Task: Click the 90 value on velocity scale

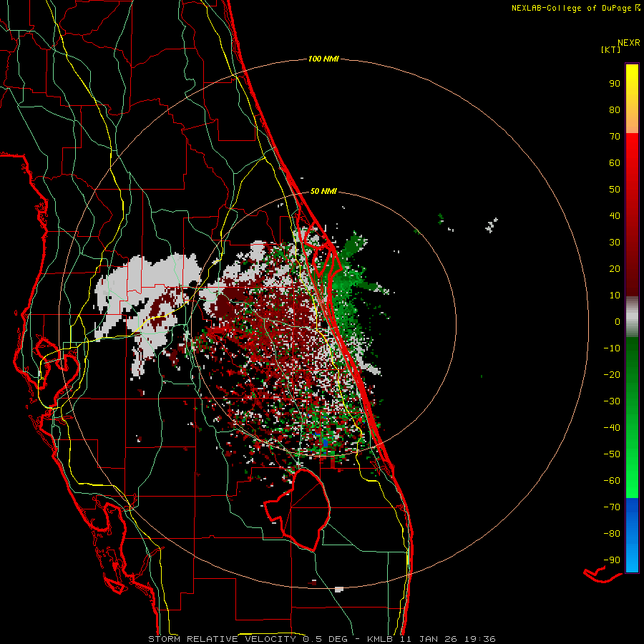Action: pyautogui.click(x=615, y=84)
